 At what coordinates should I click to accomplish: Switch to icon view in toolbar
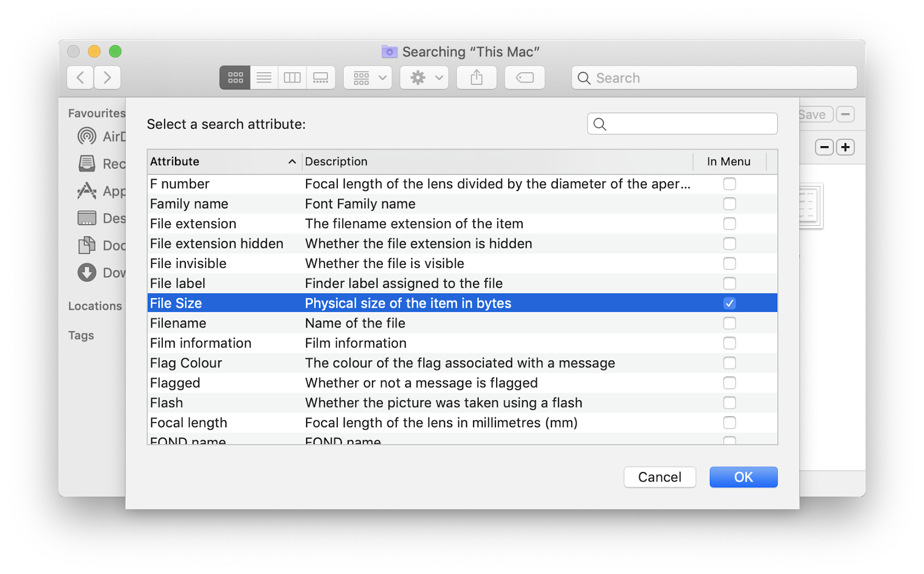(235, 78)
